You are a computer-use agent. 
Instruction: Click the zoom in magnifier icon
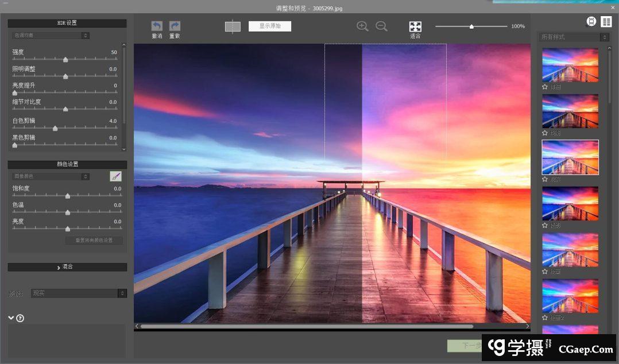[362, 26]
